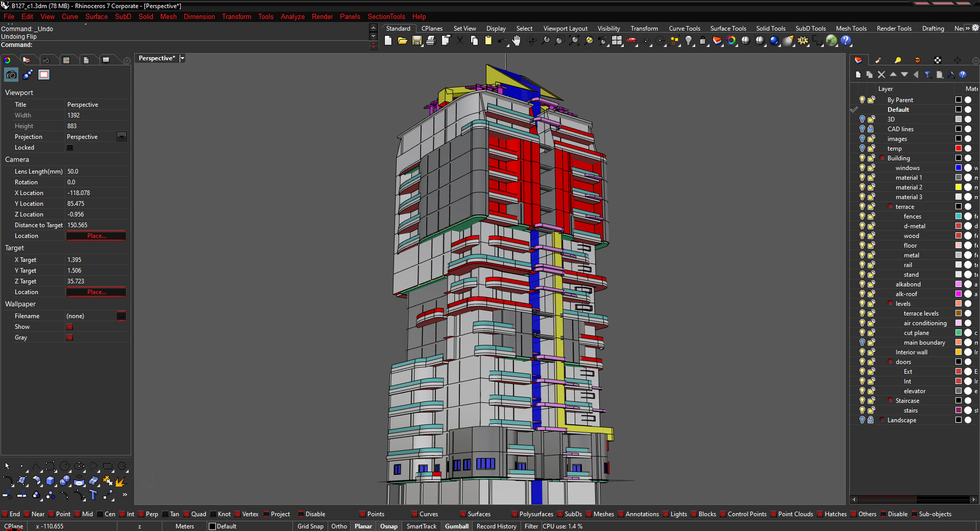Click the yellow color swatch of material 2 layer

point(958,187)
